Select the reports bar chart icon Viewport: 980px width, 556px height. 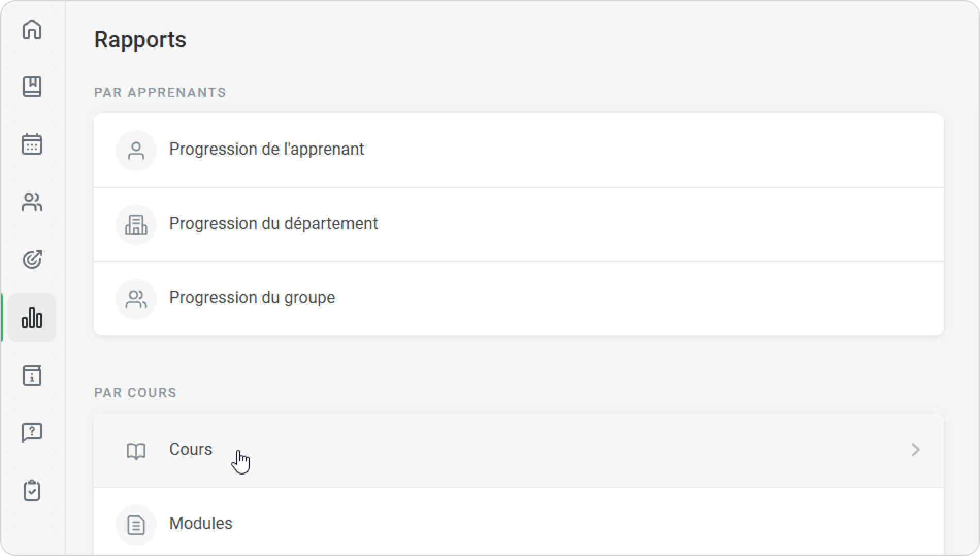pyautogui.click(x=32, y=318)
